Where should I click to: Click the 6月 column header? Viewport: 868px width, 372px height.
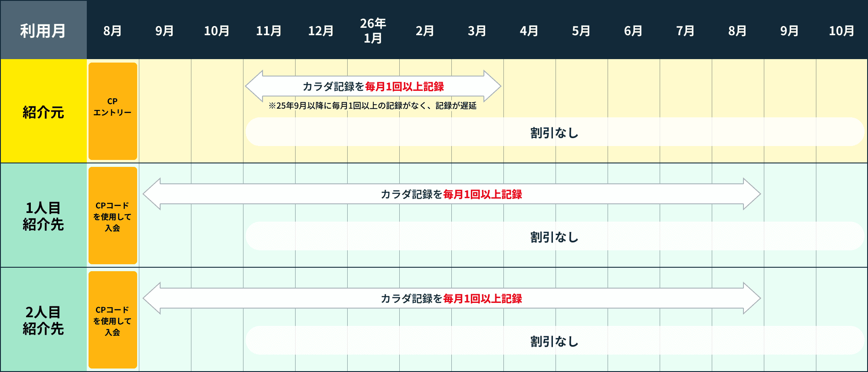click(x=633, y=31)
